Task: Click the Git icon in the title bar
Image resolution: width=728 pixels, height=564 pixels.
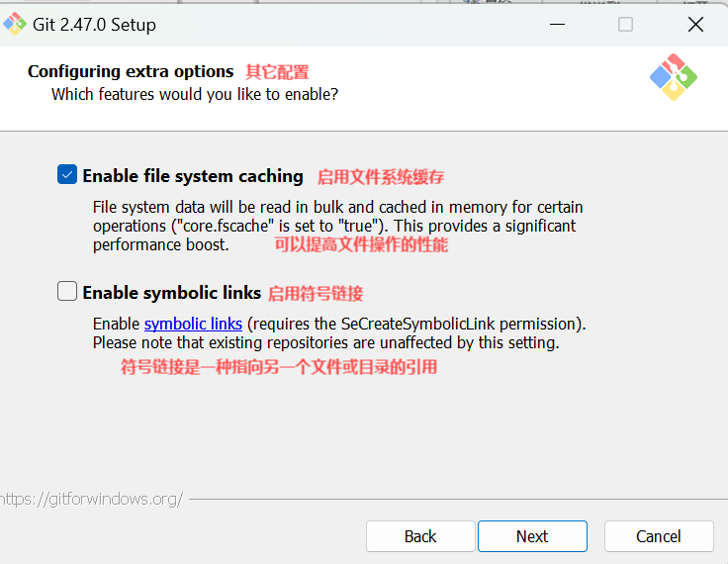Action: tap(15, 24)
